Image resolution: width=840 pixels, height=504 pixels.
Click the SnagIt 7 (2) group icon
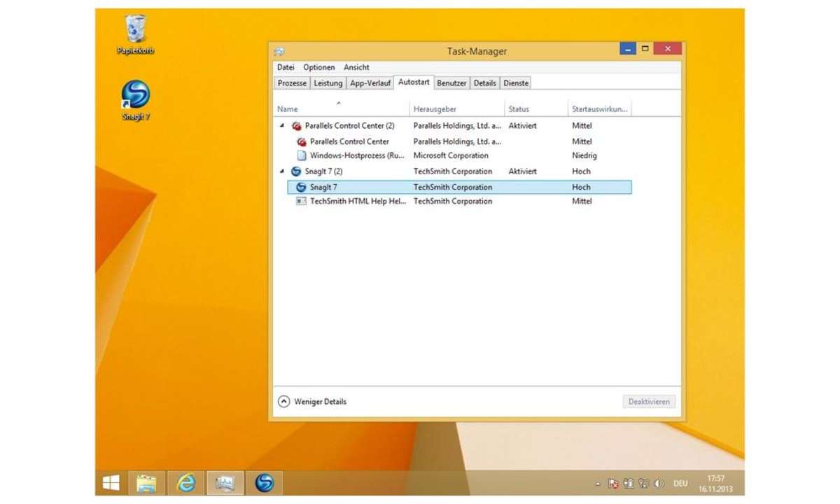coord(296,171)
